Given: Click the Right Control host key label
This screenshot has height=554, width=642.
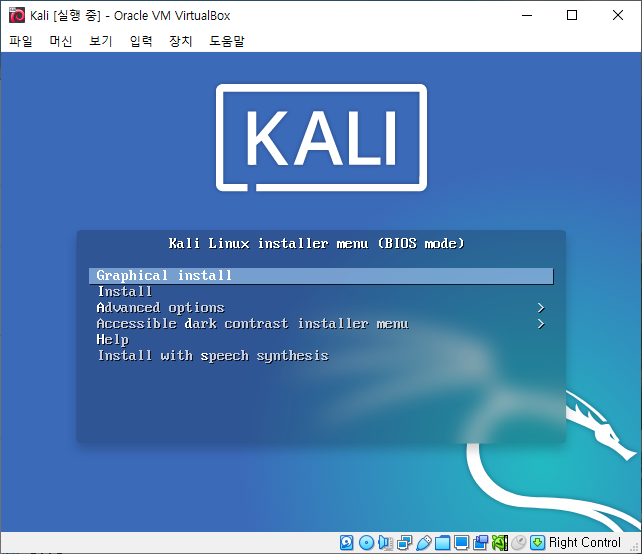Looking at the screenshot, I should point(585,543).
